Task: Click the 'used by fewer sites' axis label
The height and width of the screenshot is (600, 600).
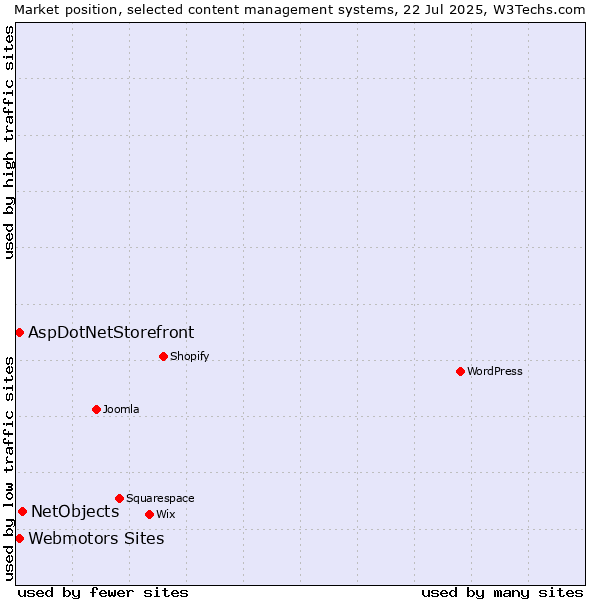Action: (103, 592)
